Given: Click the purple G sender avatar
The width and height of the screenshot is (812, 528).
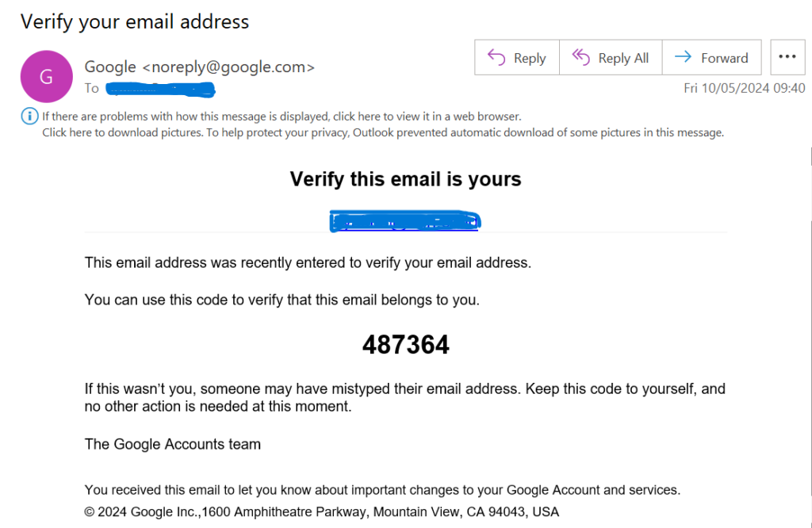Looking at the screenshot, I should (x=47, y=77).
